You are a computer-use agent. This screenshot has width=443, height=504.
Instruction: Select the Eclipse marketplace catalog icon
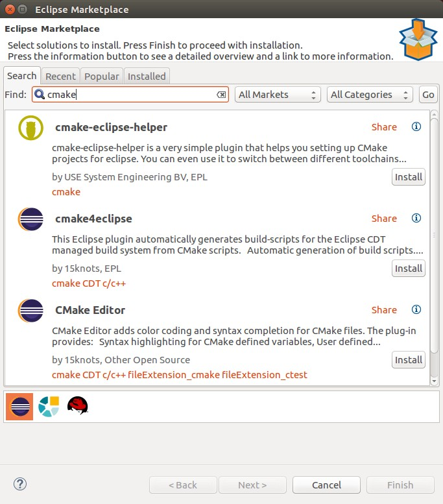click(x=19, y=406)
